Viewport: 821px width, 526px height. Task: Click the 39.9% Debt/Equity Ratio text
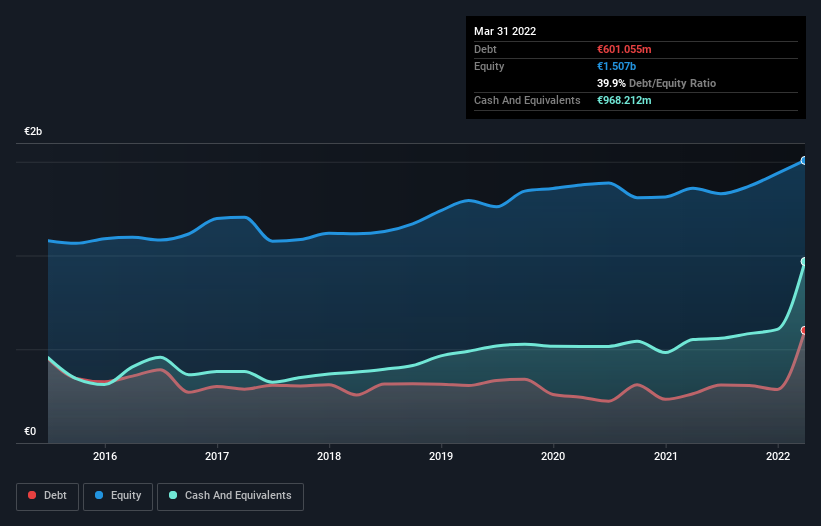click(x=656, y=83)
